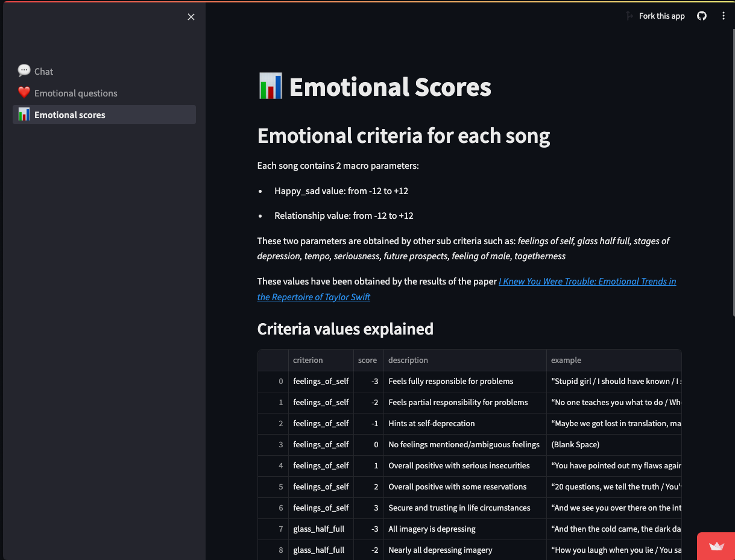
Task: Click the fork icon beside Fork this app
Action: pyautogui.click(x=629, y=16)
